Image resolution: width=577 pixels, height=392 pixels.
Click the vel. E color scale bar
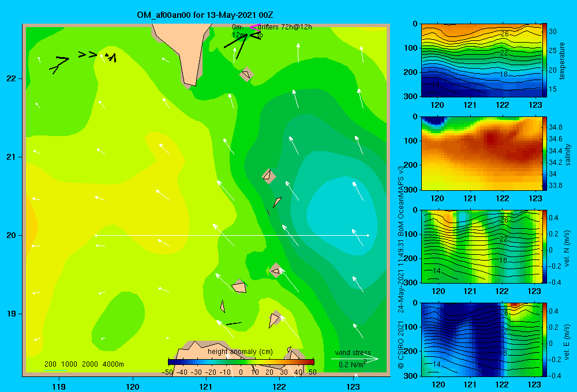click(544, 340)
